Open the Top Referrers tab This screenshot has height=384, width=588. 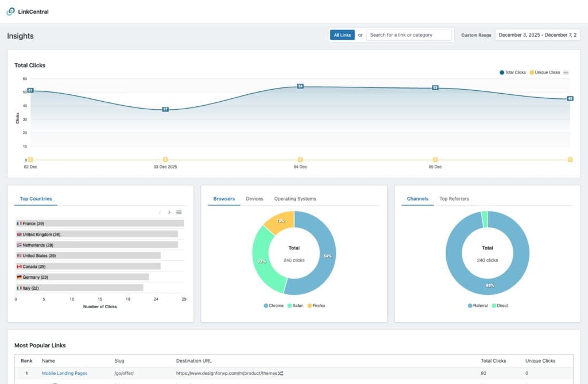click(x=454, y=199)
